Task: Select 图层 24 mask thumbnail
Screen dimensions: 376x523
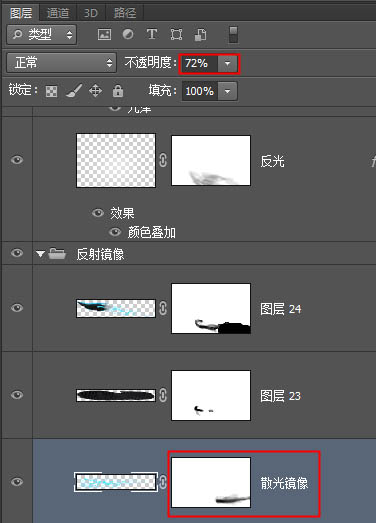Action: coord(211,309)
